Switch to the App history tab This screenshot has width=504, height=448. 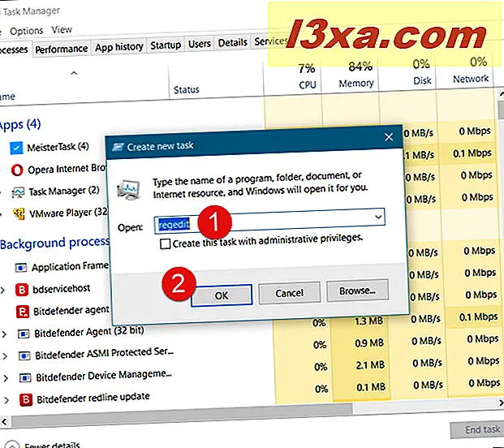click(x=119, y=47)
